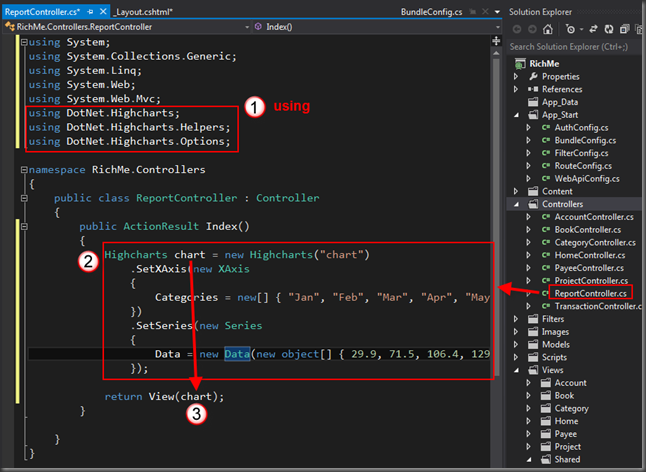Click the Refresh icon in Solution Explorer

(x=609, y=29)
